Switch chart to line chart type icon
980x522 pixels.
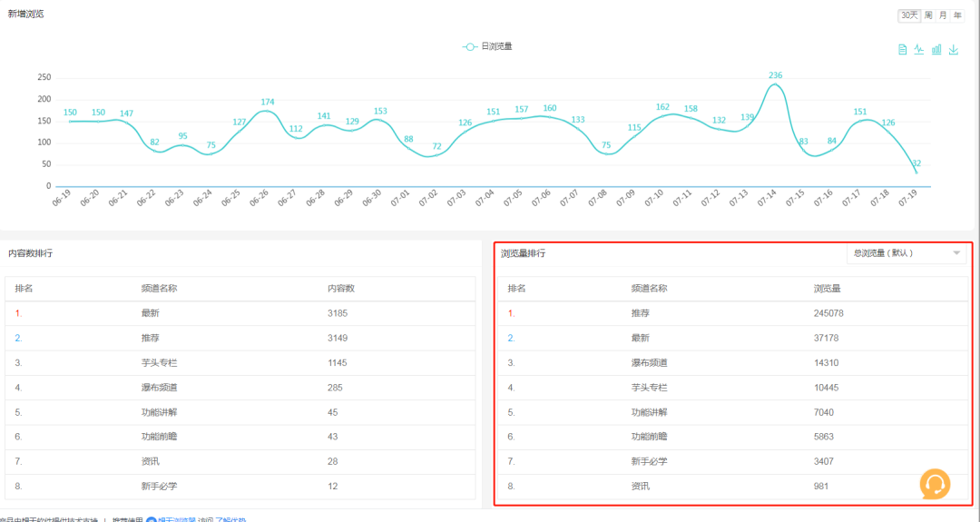click(x=918, y=49)
